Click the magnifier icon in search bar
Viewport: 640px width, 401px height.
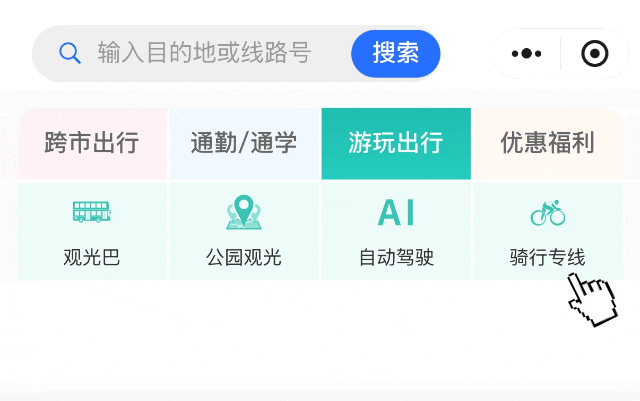69,53
